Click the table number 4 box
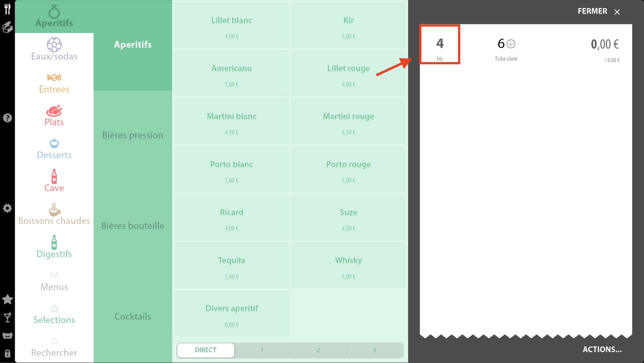This screenshot has height=363, width=644. [440, 44]
